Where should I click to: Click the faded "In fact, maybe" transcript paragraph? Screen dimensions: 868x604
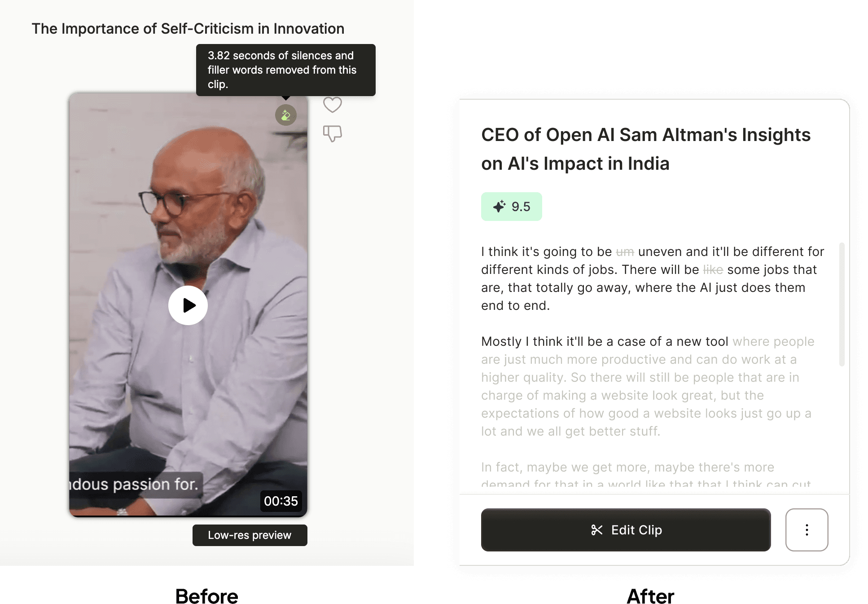pyautogui.click(x=646, y=475)
